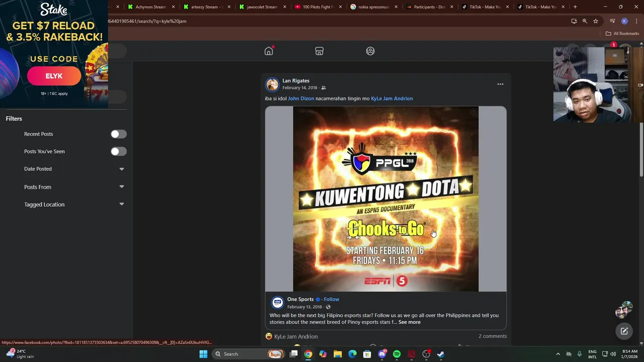
Task: Click the Windows taskbar Search box
Action: pyautogui.click(x=248, y=354)
